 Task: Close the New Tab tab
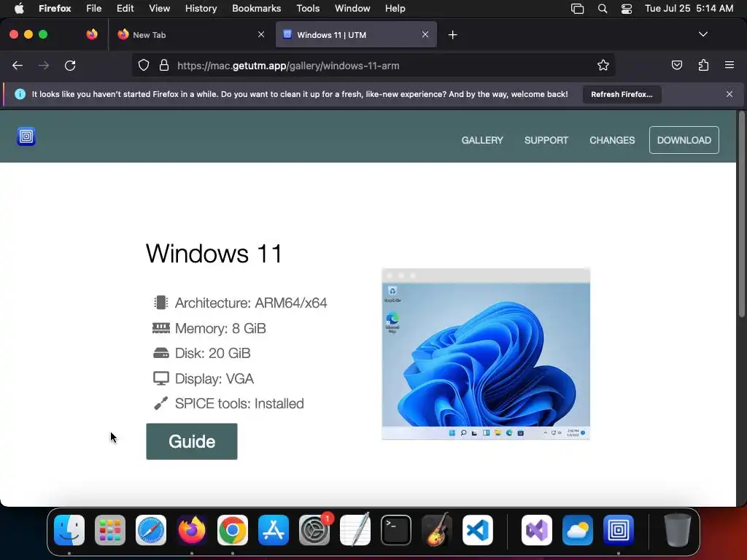261,34
